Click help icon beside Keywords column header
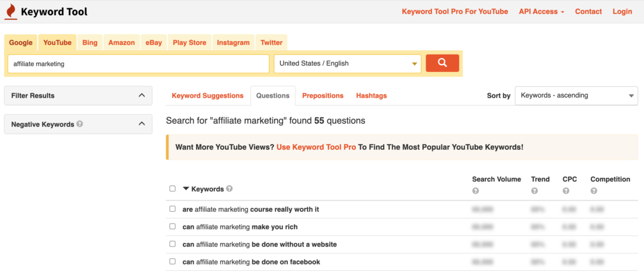Image resolution: width=644 pixels, height=271 pixels. point(229,189)
